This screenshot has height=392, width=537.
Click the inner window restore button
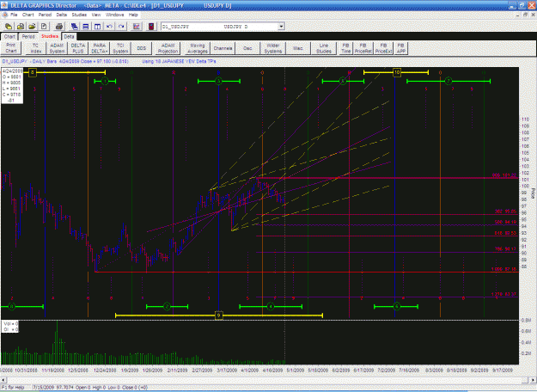click(525, 15)
